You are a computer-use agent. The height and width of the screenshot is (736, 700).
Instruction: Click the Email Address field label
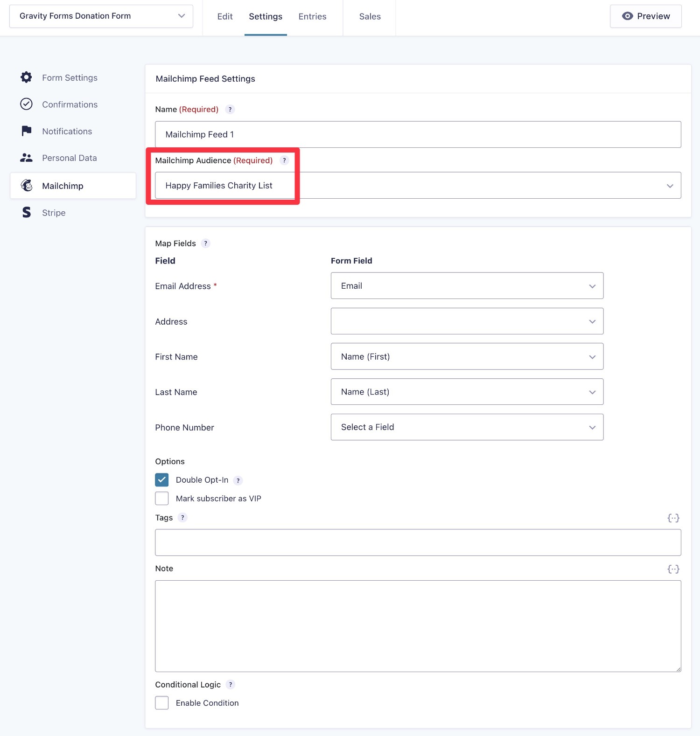click(x=183, y=286)
